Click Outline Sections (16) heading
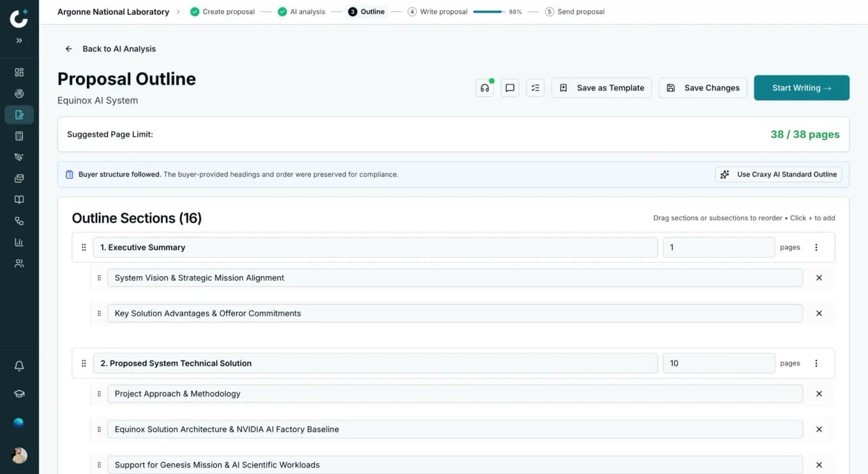Screen dimensions: 868x474 pos(137,218)
